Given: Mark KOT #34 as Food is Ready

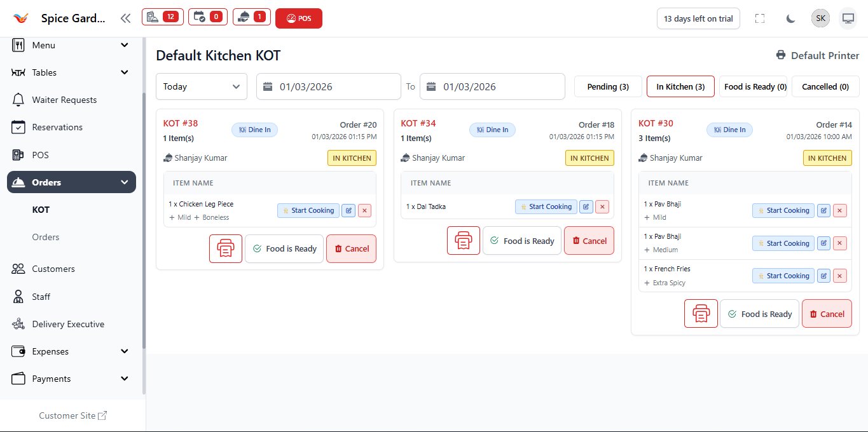Looking at the screenshot, I should click(x=522, y=241).
